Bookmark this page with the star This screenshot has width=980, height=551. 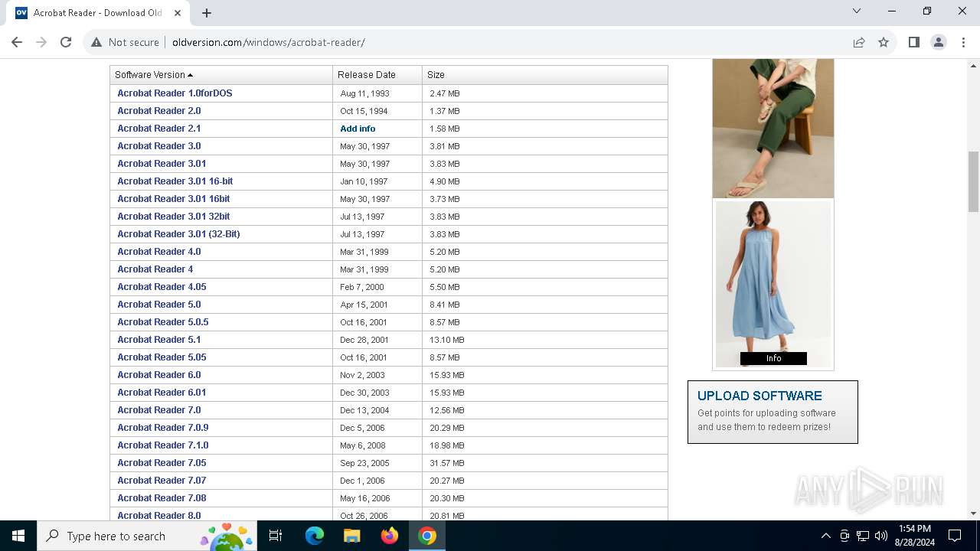884,42
